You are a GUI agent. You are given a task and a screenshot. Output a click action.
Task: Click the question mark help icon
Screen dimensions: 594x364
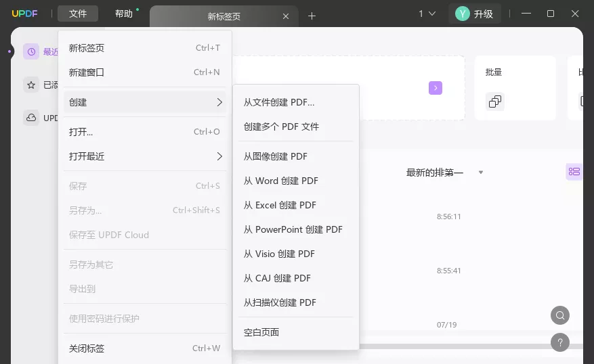coord(559,342)
